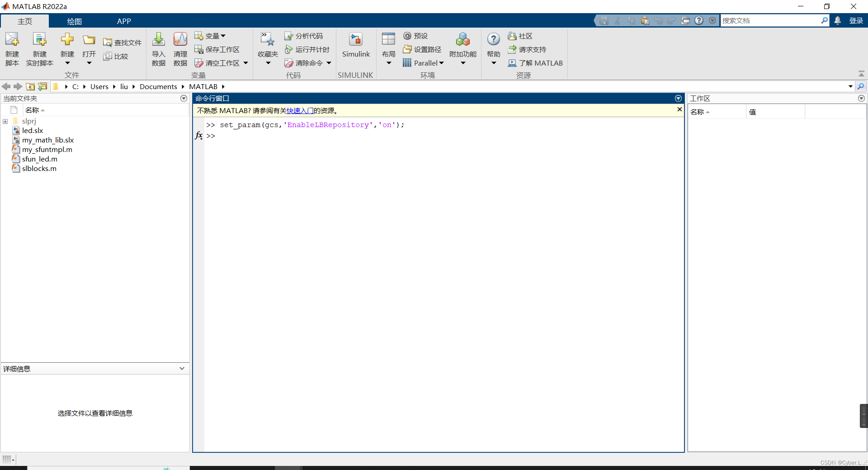Click the back navigation arrow
This screenshot has height=470, width=868.
pos(6,86)
